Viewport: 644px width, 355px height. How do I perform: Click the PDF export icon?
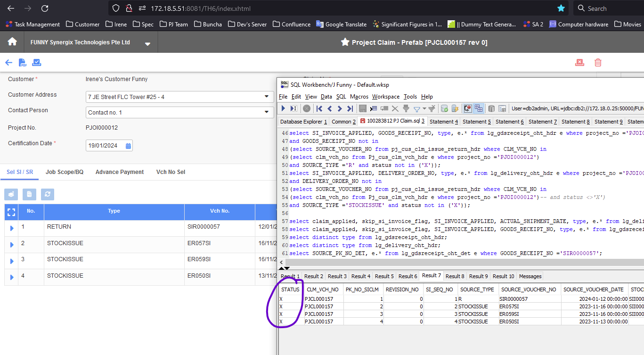point(23,63)
